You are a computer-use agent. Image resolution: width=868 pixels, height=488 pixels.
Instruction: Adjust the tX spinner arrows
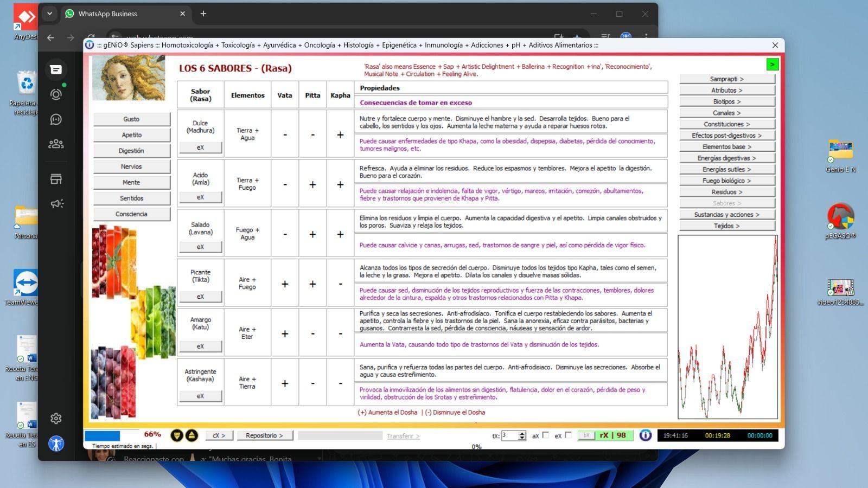click(522, 435)
